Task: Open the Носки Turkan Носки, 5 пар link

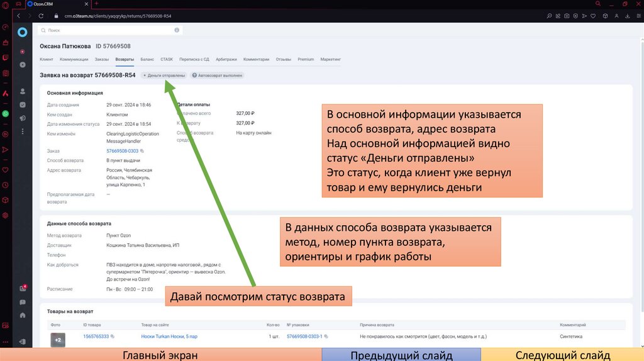Action: click(169, 336)
